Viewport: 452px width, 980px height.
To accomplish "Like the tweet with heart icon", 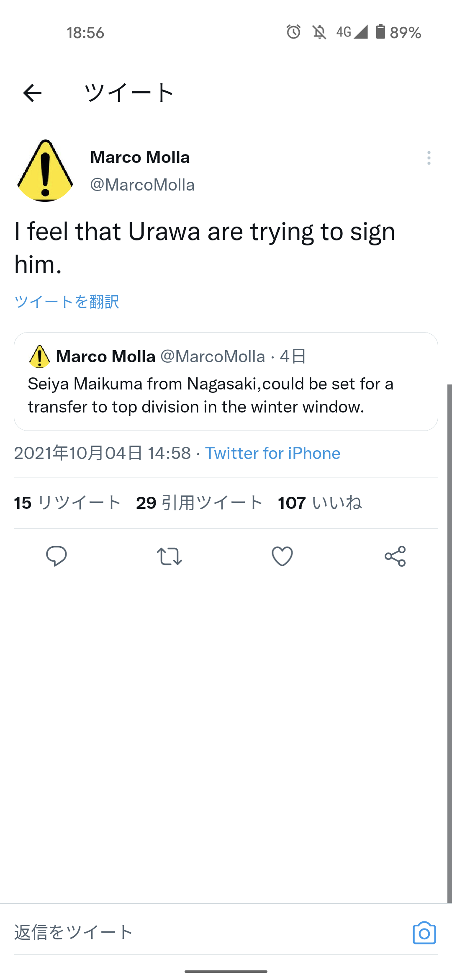I will [282, 556].
